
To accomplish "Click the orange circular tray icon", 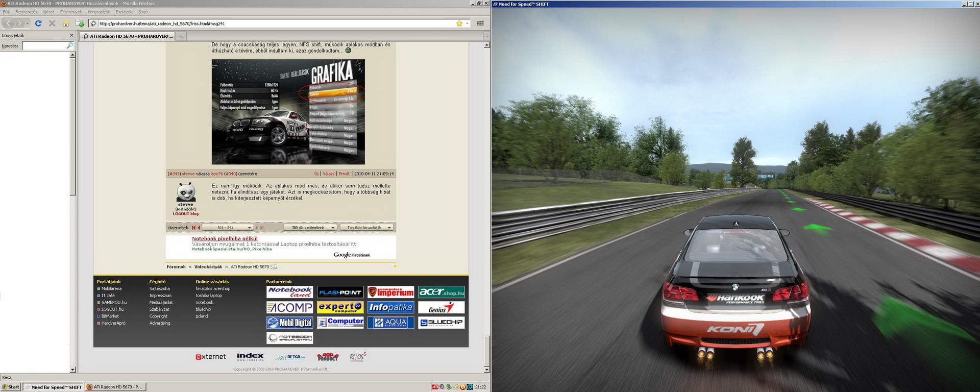I will [463, 387].
